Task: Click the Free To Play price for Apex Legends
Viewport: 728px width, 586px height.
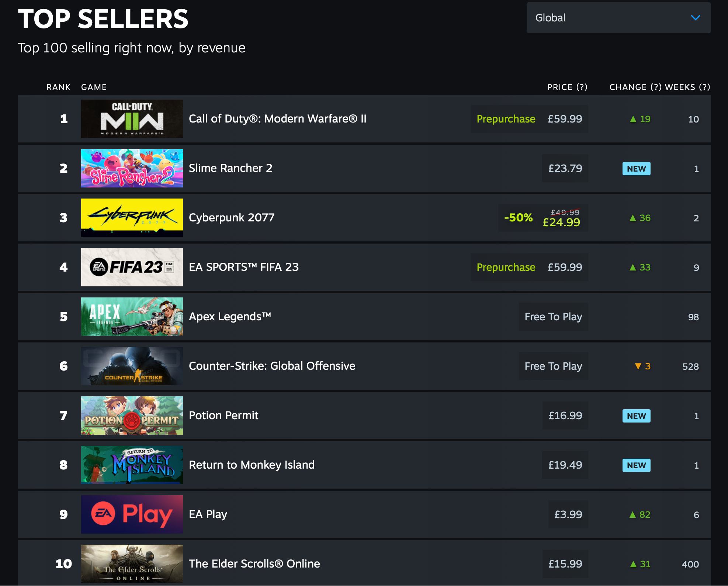Action: point(553,317)
